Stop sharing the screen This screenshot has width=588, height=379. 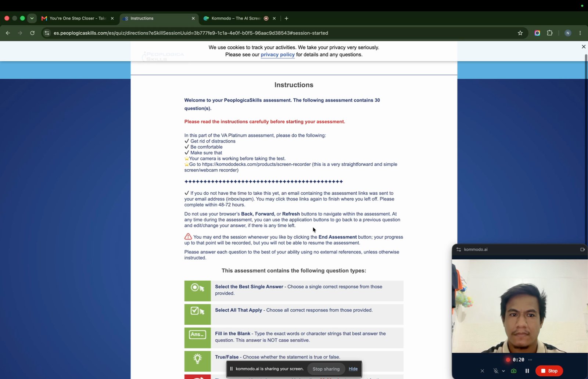click(x=326, y=369)
